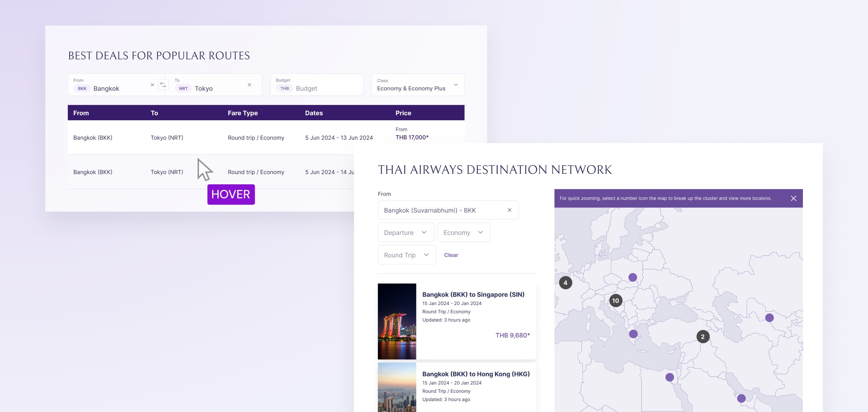This screenshot has height=412, width=868.
Task: Expand the Departure dropdown
Action: pos(406,233)
